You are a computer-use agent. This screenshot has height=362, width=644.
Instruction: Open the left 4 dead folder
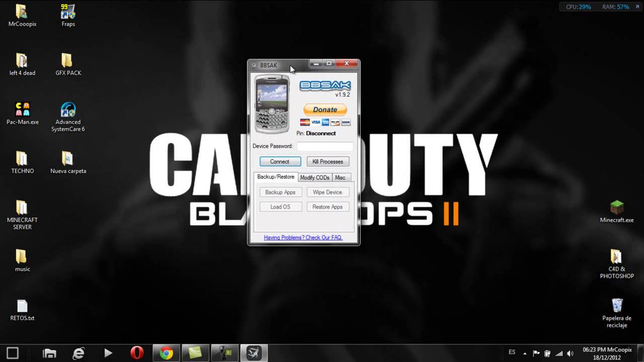tap(22, 64)
